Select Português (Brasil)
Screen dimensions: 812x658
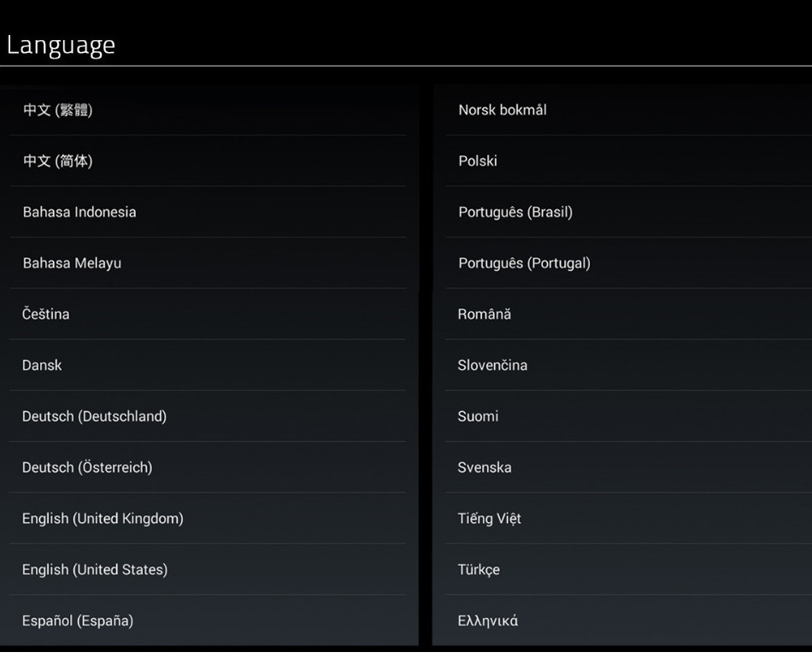tap(515, 212)
